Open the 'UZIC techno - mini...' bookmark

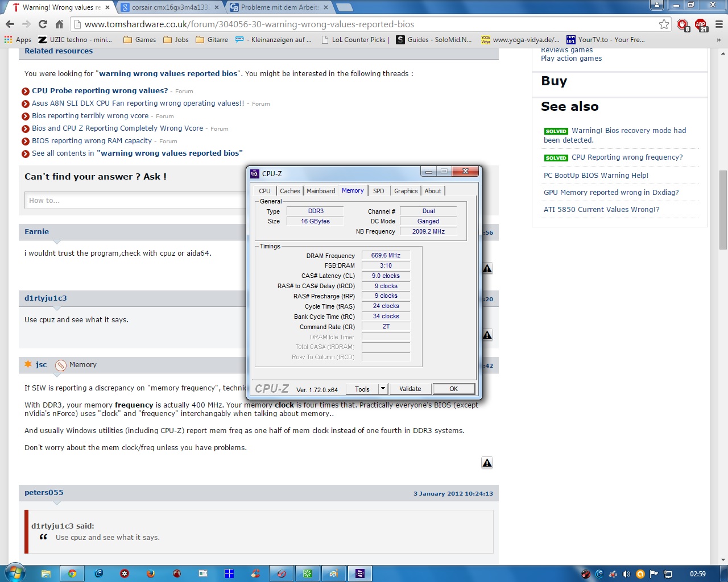click(75, 40)
